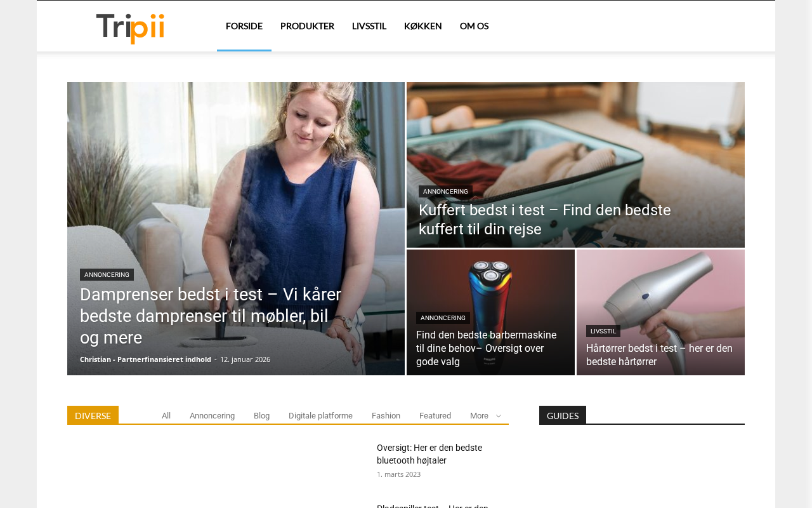The height and width of the screenshot is (508, 812).
Task: Switch to the Fashion filter tab
Action: pos(386,416)
